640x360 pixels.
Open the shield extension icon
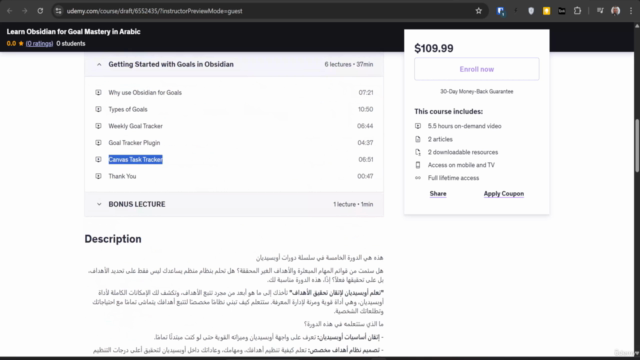531,11
